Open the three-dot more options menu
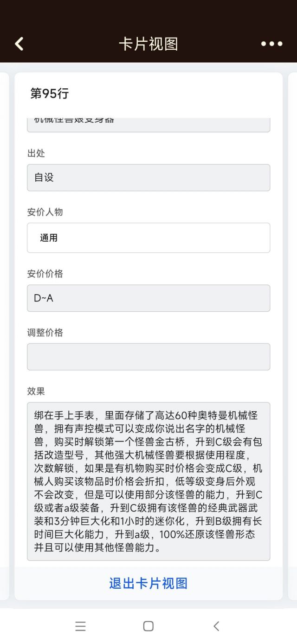The width and height of the screenshot is (297, 644). click(271, 44)
